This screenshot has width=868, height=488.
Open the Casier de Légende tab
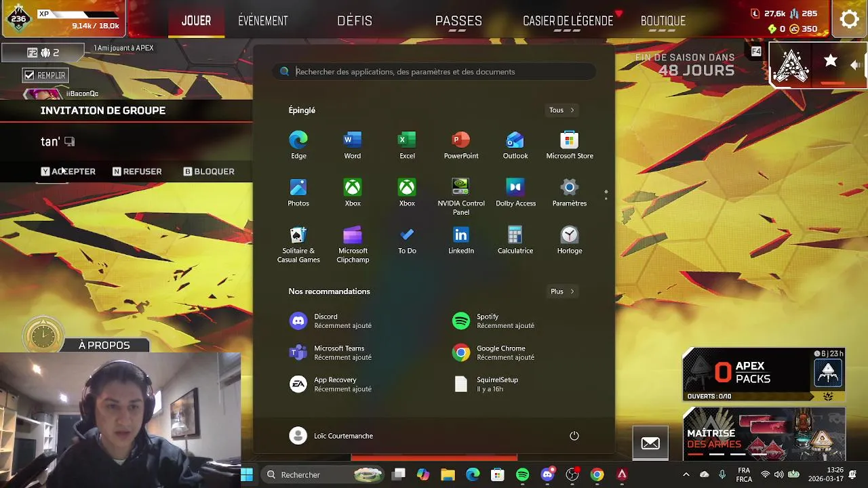coord(568,20)
